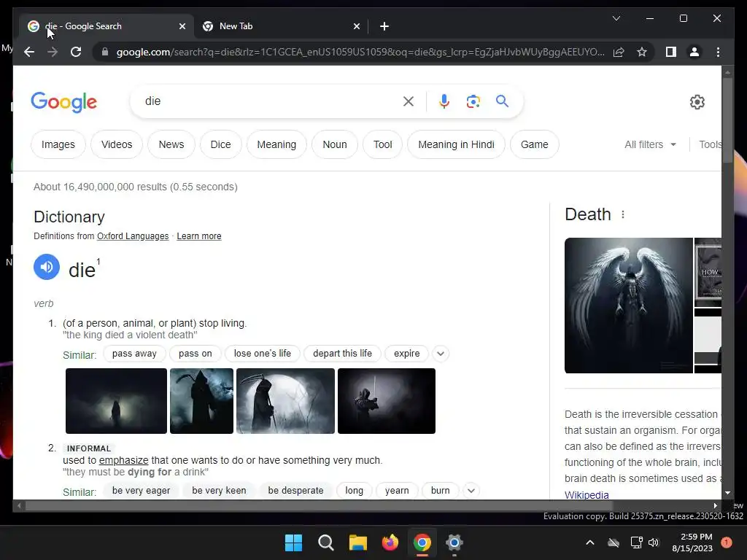Image resolution: width=747 pixels, height=560 pixels.
Task: Share this page via address bar icon
Action: pos(619,52)
